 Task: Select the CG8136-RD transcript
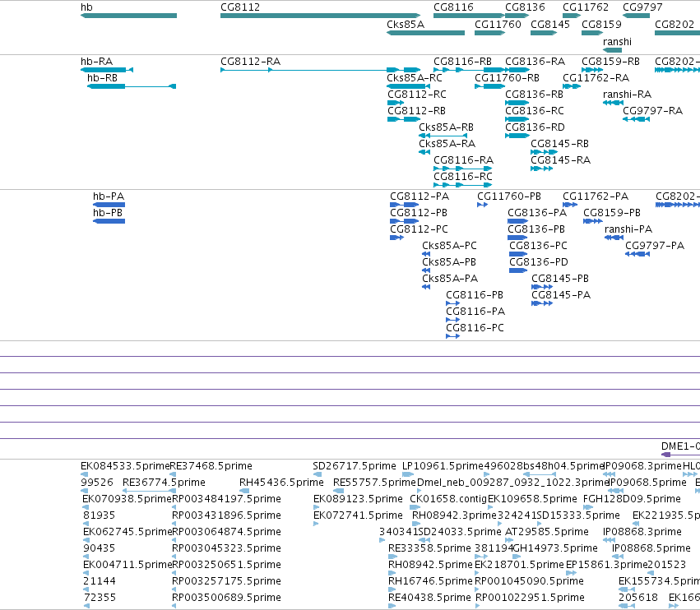point(517,136)
